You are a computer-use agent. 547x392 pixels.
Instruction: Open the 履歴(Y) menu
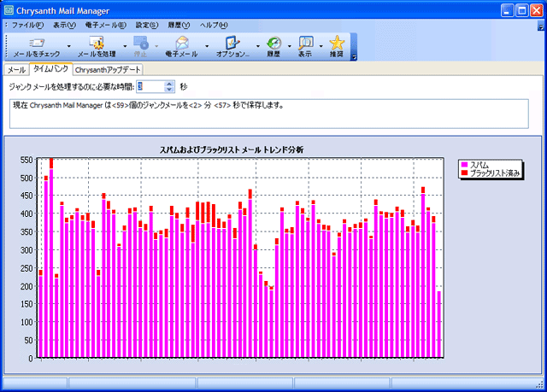179,25
